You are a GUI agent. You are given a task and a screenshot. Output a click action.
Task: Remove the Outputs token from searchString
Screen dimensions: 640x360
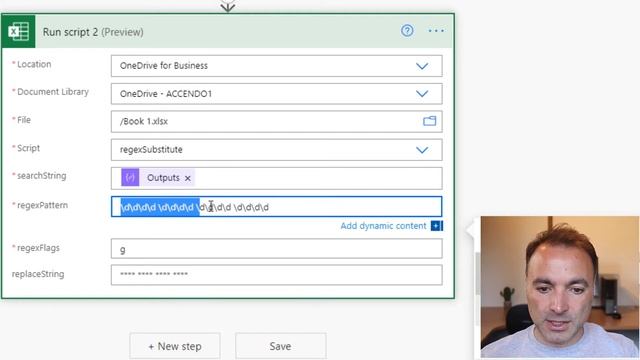(x=188, y=178)
